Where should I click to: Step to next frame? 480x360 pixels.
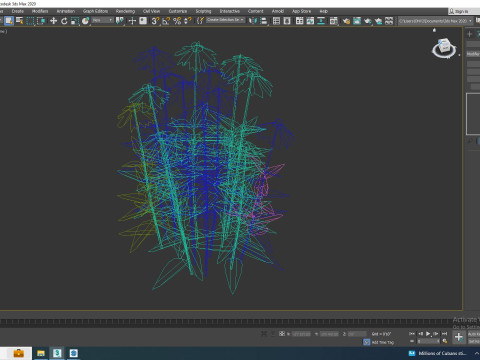click(x=436, y=334)
